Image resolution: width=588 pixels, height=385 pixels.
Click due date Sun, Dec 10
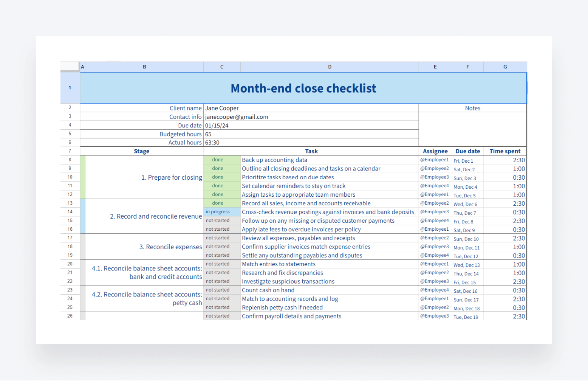[468, 239]
